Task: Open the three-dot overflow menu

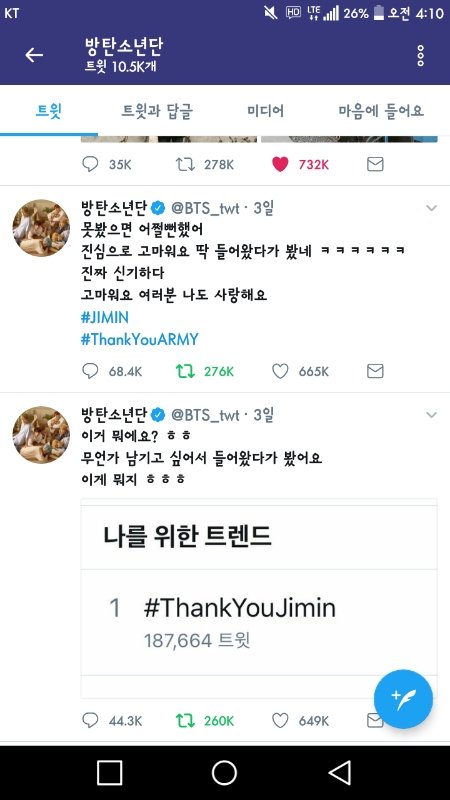Action: pyautogui.click(x=420, y=55)
